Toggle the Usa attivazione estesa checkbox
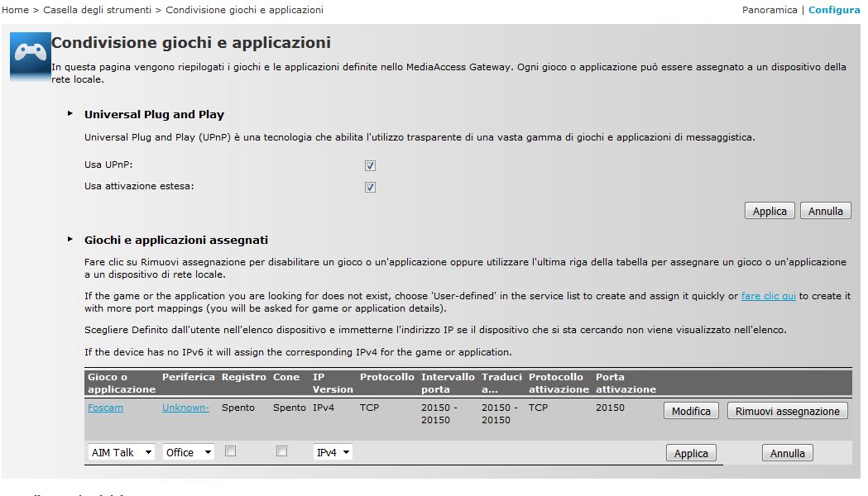 371,187
